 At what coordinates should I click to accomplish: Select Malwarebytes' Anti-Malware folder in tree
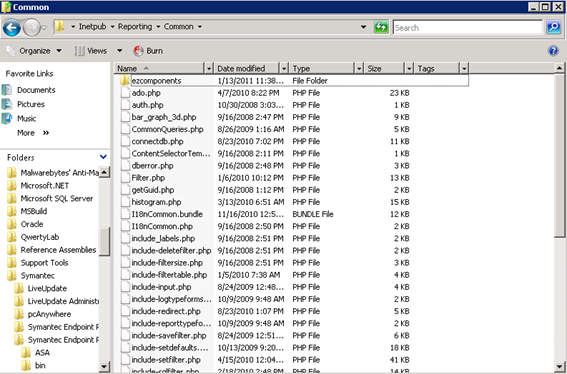[60, 173]
